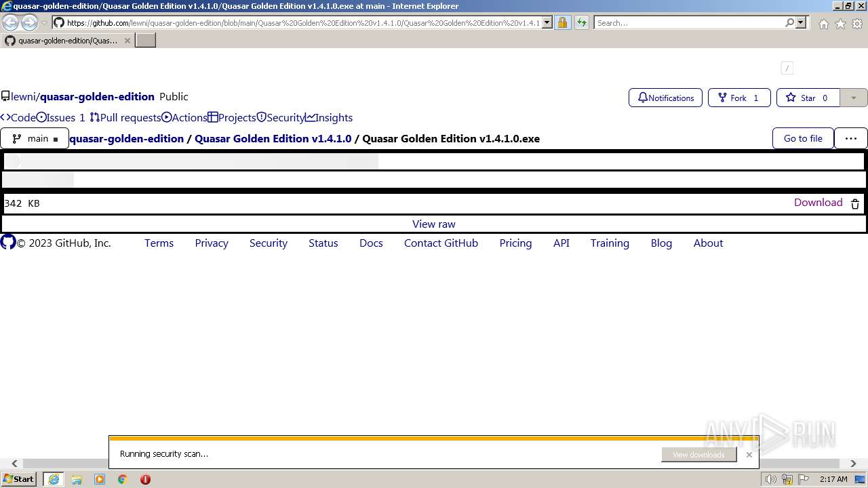Expand the Star lists dropdown arrow

pyautogui.click(x=854, y=98)
